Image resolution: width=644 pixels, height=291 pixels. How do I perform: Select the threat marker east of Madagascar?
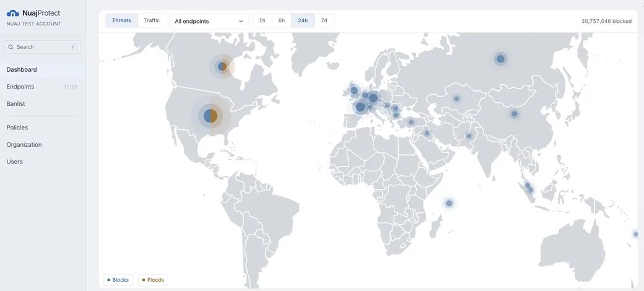click(449, 203)
